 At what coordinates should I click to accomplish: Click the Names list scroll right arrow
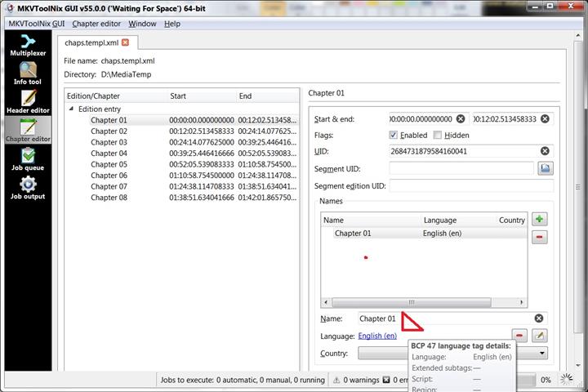[522, 302]
